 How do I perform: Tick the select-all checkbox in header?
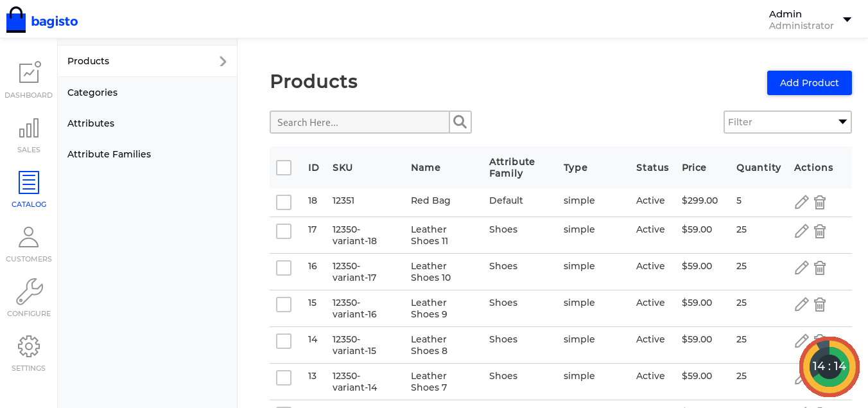[x=284, y=168]
